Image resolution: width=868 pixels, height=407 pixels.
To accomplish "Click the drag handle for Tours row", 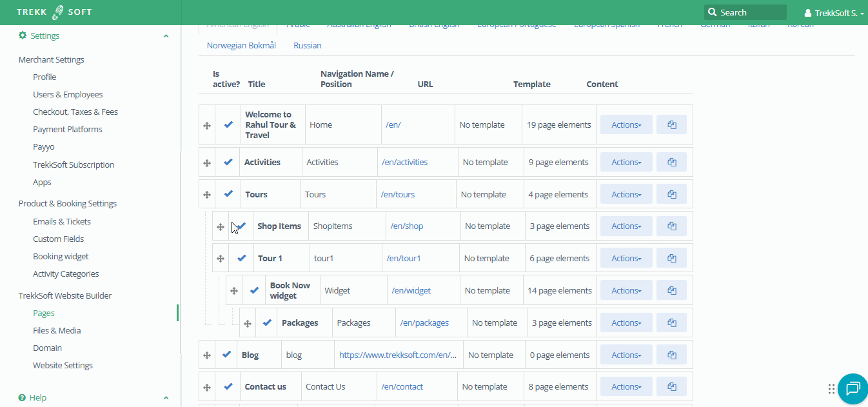I will (x=207, y=195).
